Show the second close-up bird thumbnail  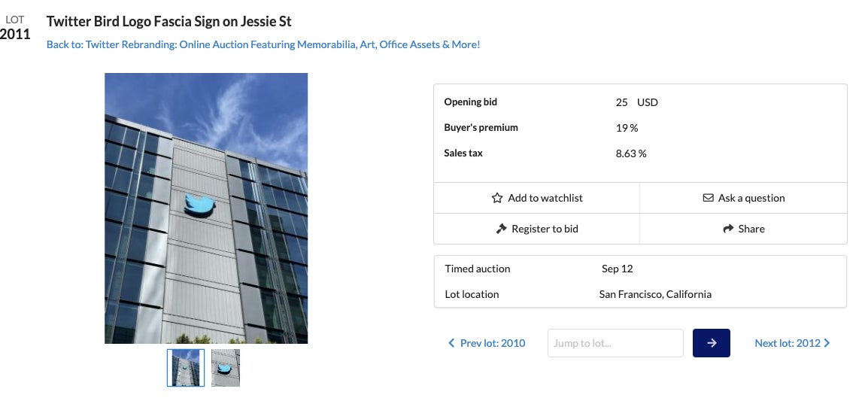coord(226,368)
